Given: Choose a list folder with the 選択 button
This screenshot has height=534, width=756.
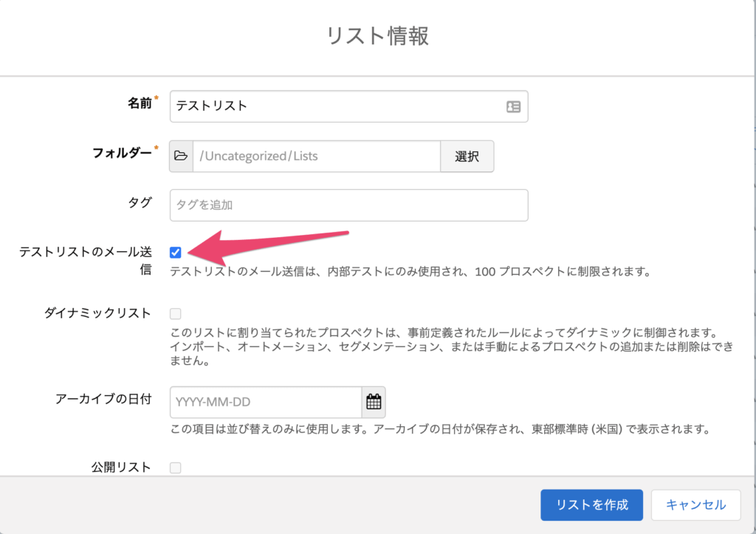Looking at the screenshot, I should point(467,156).
